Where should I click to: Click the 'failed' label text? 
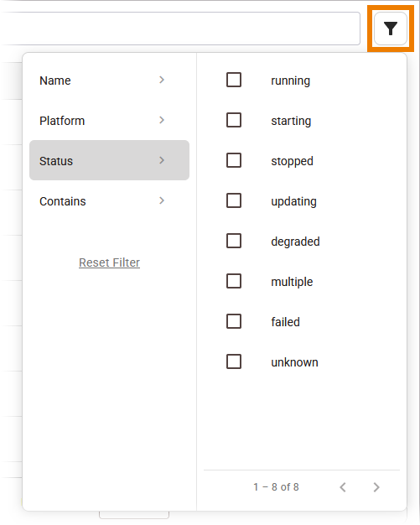click(286, 322)
